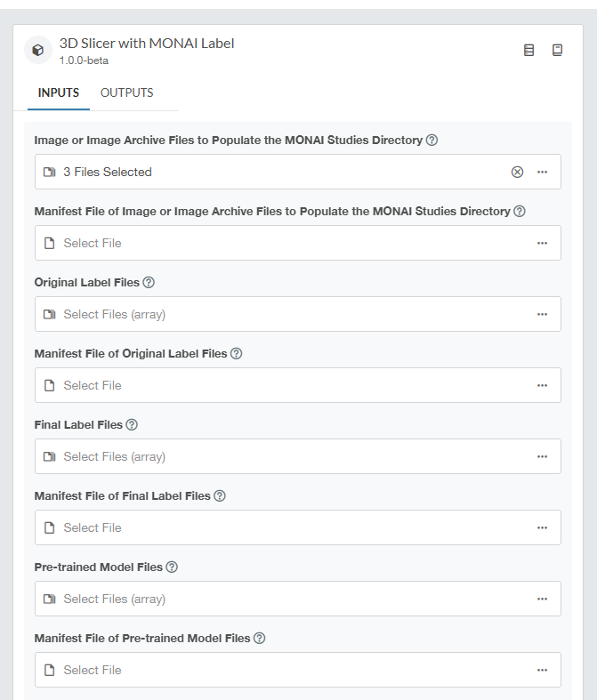Show help for Original Label Files
The width and height of the screenshot is (597, 700).
(x=149, y=283)
